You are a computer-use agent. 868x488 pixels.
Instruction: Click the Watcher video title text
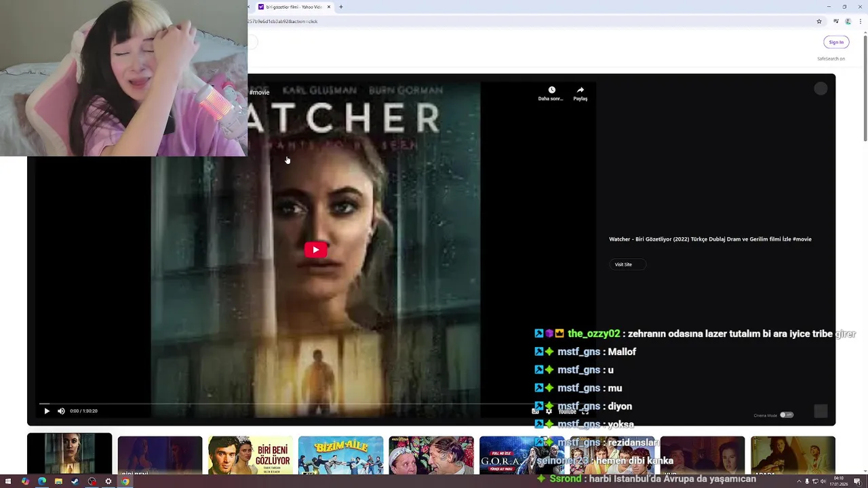710,239
